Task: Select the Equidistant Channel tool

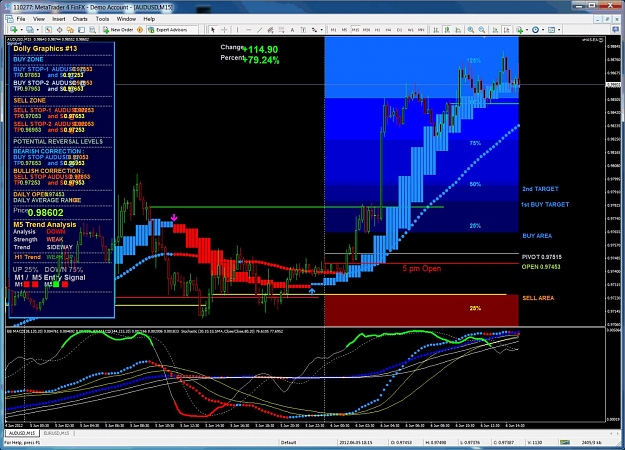Action: [x=270, y=29]
